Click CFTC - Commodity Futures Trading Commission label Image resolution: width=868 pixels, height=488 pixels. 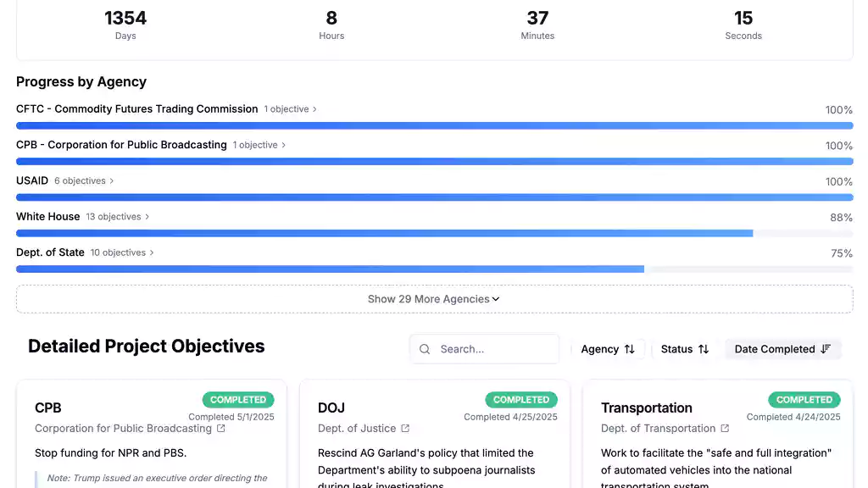136,109
